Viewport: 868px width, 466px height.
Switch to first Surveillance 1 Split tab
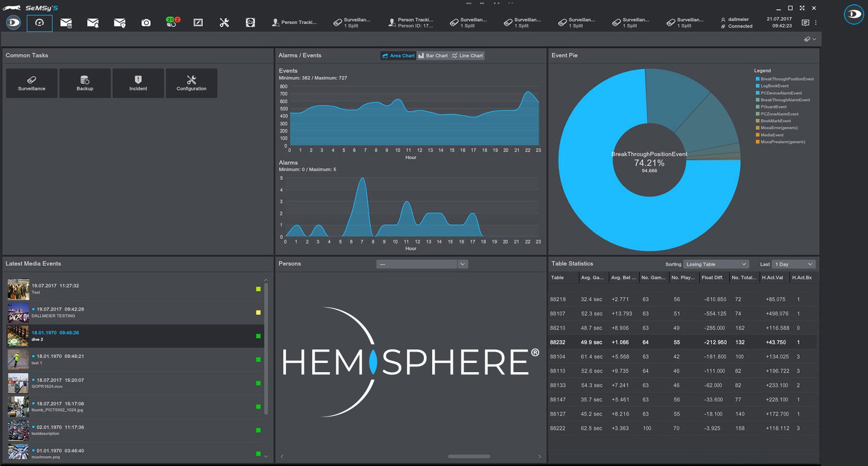tap(352, 23)
